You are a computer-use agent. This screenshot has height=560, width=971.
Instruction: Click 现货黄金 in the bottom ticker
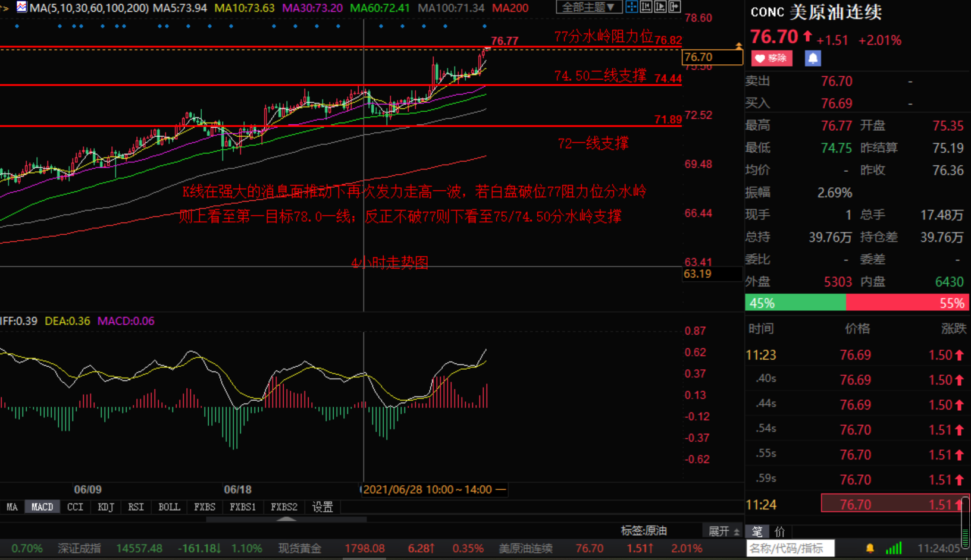(299, 548)
